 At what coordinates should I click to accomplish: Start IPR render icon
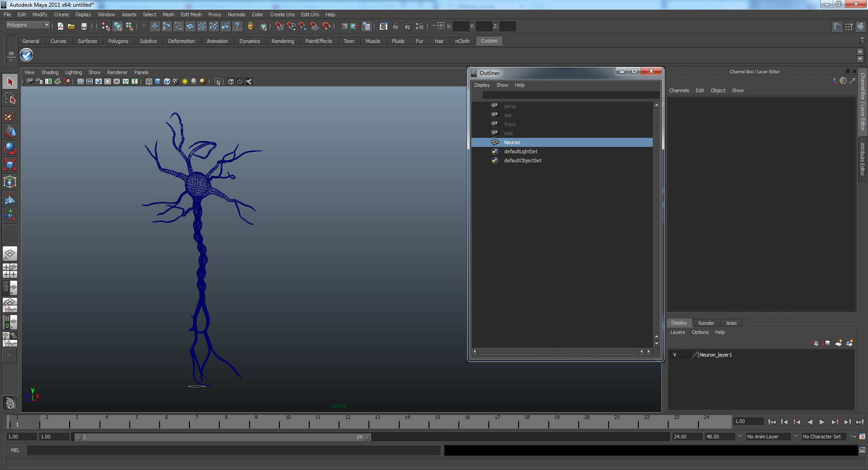[408, 26]
